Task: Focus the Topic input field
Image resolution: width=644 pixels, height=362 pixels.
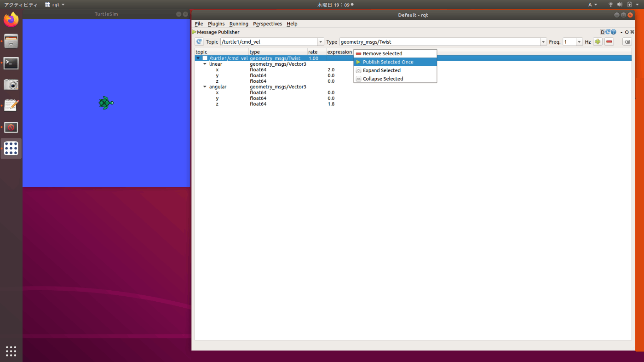Action: [269, 42]
